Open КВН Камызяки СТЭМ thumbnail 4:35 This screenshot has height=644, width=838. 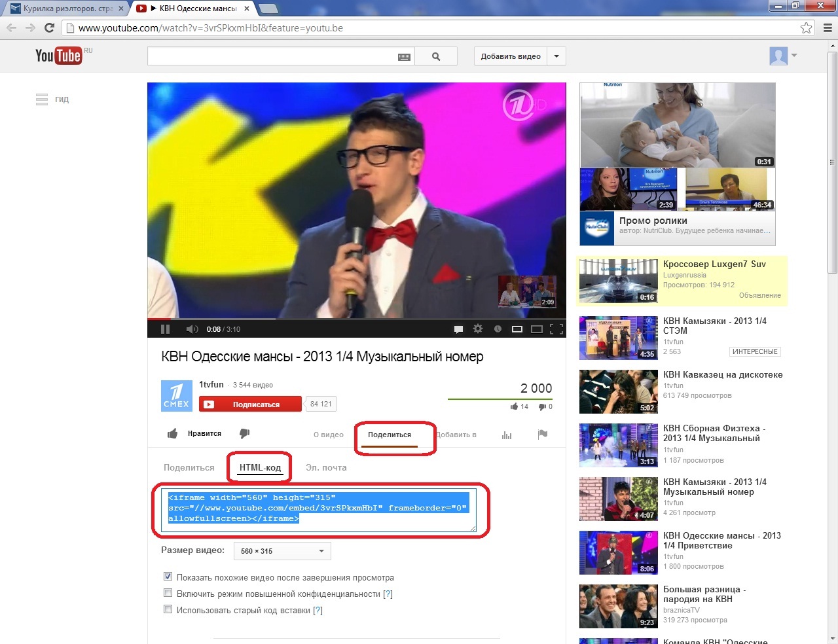(619, 338)
